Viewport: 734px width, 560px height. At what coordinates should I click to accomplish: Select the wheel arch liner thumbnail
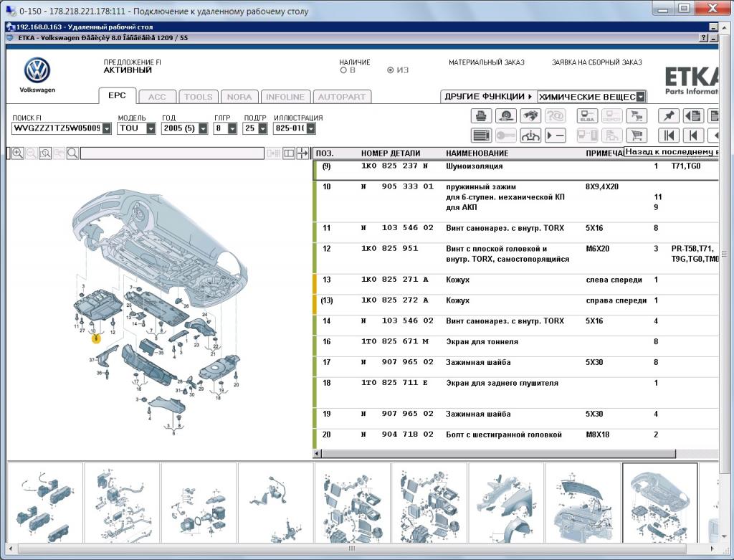click(506, 503)
